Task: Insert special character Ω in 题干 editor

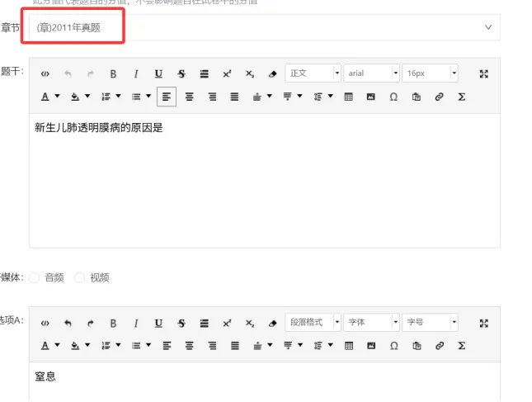Action: point(393,97)
